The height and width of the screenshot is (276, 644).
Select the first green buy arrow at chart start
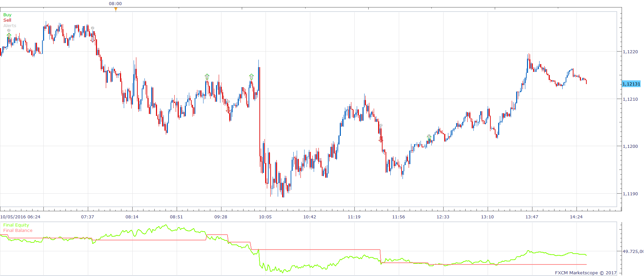[x=9, y=35]
